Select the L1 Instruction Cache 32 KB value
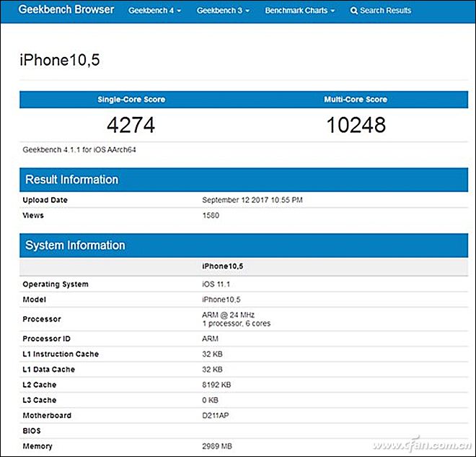Viewport: 476px width, 457px height. 212,354
